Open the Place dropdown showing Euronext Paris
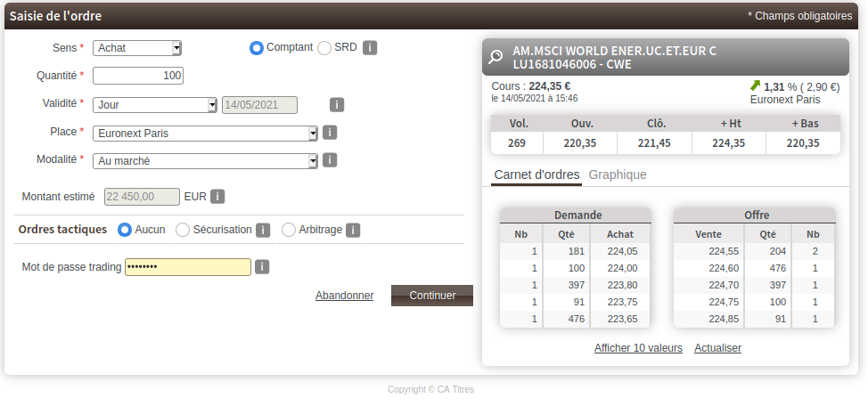 click(x=205, y=134)
